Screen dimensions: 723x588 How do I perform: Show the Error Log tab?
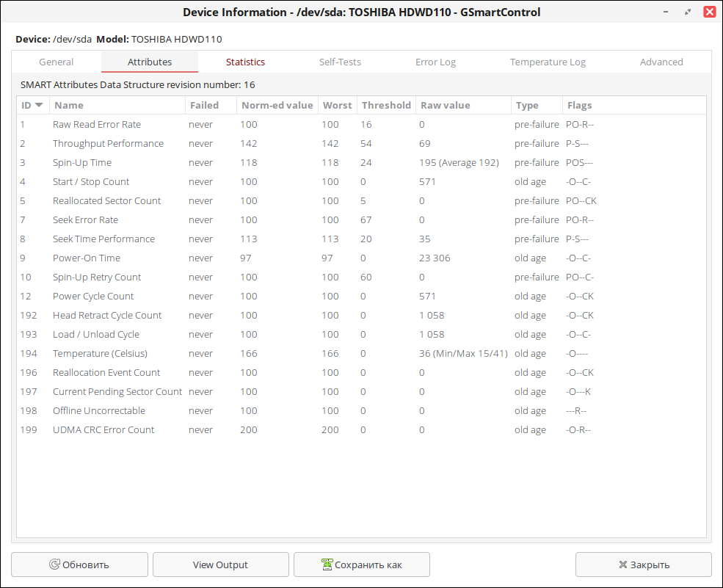click(435, 62)
